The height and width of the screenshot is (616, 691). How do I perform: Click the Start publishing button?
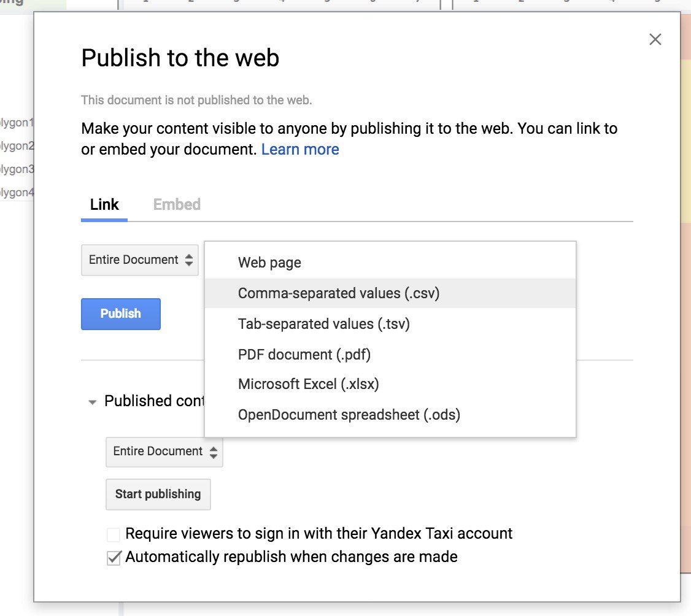pyautogui.click(x=158, y=494)
